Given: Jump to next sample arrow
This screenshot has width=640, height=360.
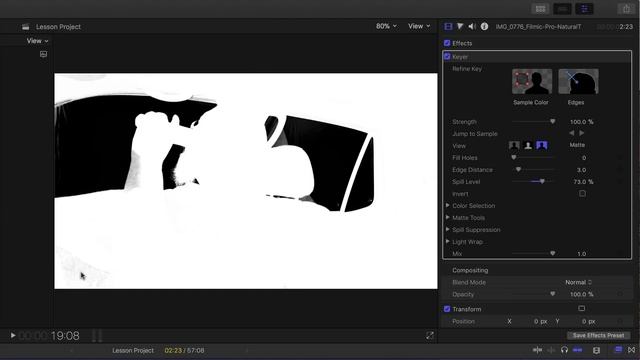Looking at the screenshot, I should point(582,133).
